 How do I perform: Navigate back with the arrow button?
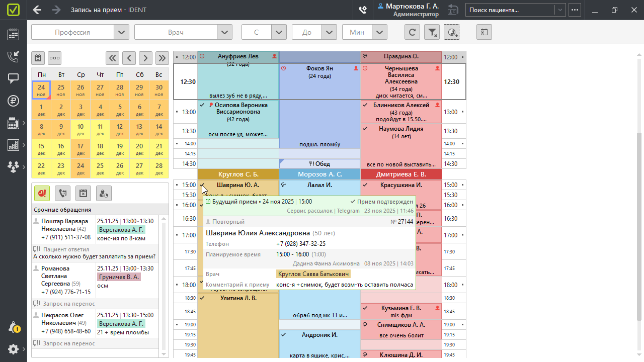click(x=37, y=10)
